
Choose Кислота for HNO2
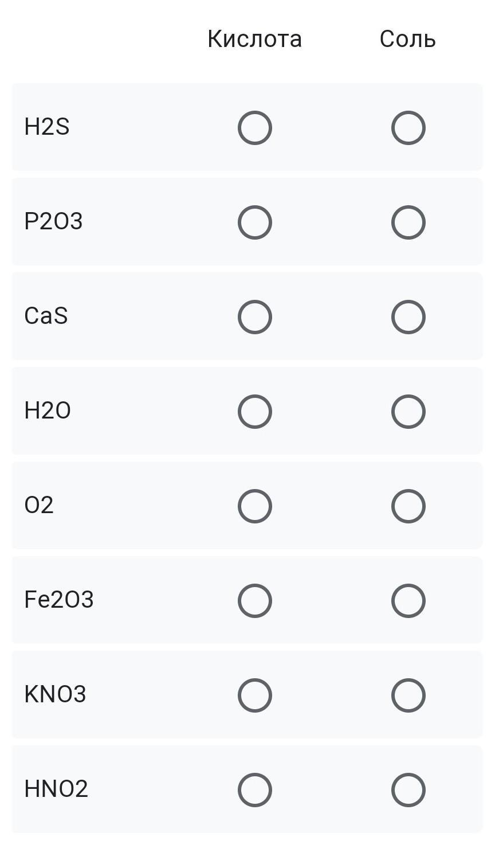click(x=254, y=789)
